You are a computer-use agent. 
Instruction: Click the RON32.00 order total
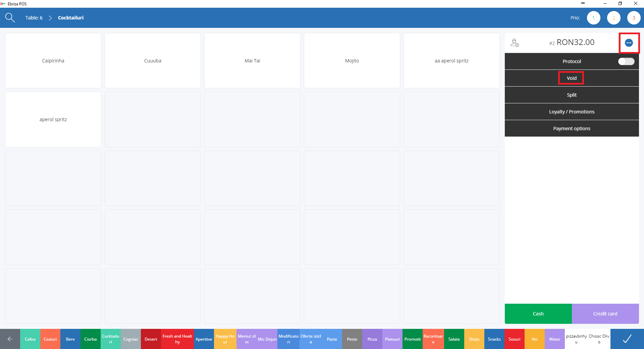point(576,42)
